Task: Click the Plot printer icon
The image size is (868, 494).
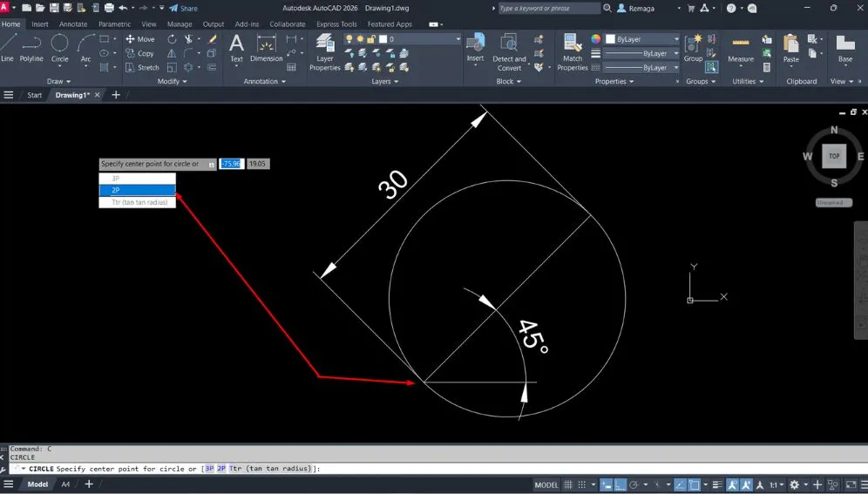Action: pyautogui.click(x=109, y=9)
